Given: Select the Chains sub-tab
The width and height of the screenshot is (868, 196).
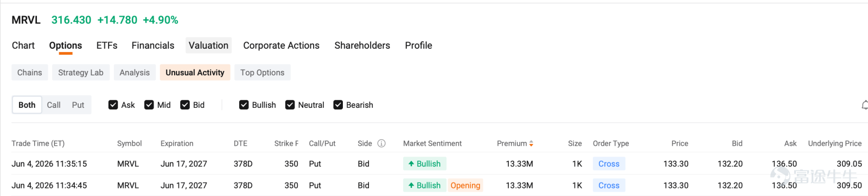Looking at the screenshot, I should coord(30,73).
